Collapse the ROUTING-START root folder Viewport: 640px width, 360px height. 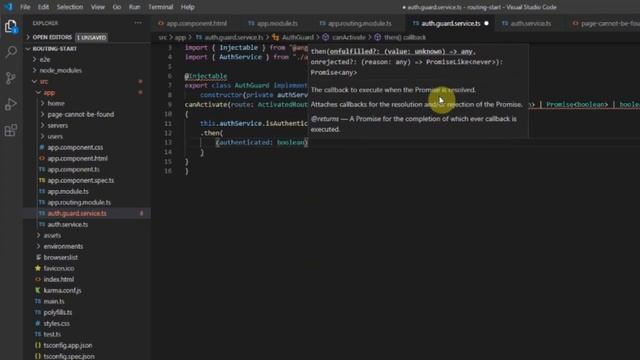click(54, 49)
